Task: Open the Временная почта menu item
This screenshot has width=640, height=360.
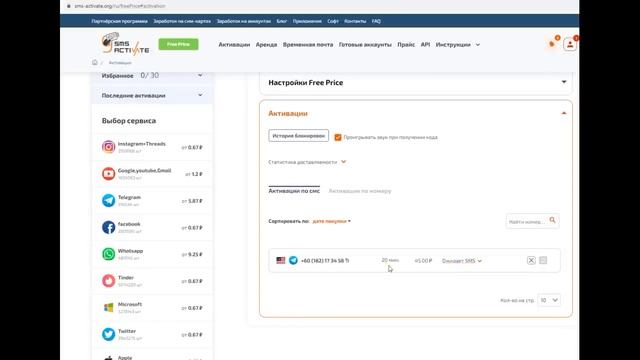Action: 308,44
